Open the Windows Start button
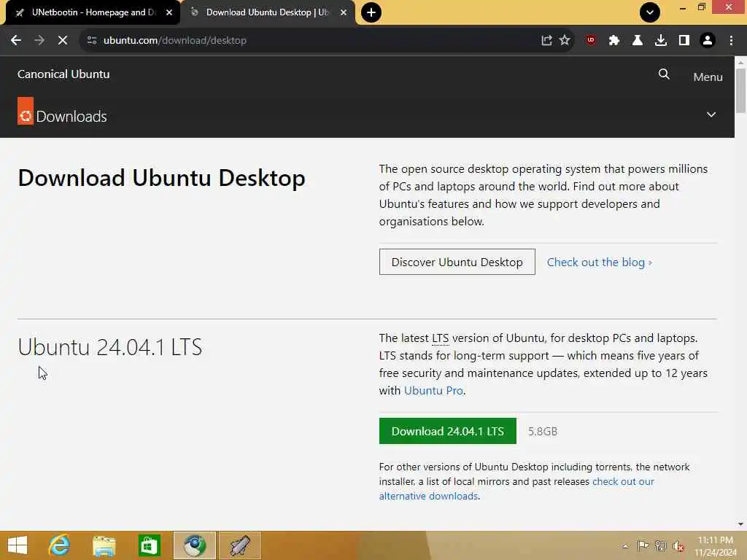 click(18, 545)
